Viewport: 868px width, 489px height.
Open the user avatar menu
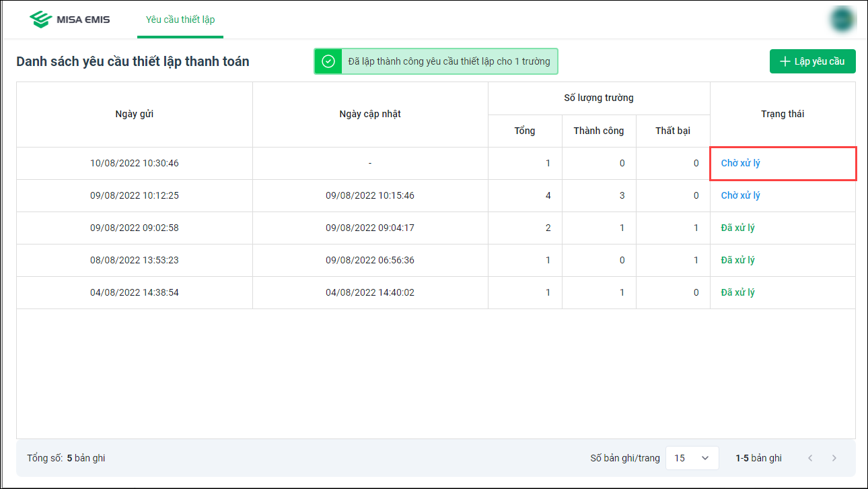tap(842, 20)
